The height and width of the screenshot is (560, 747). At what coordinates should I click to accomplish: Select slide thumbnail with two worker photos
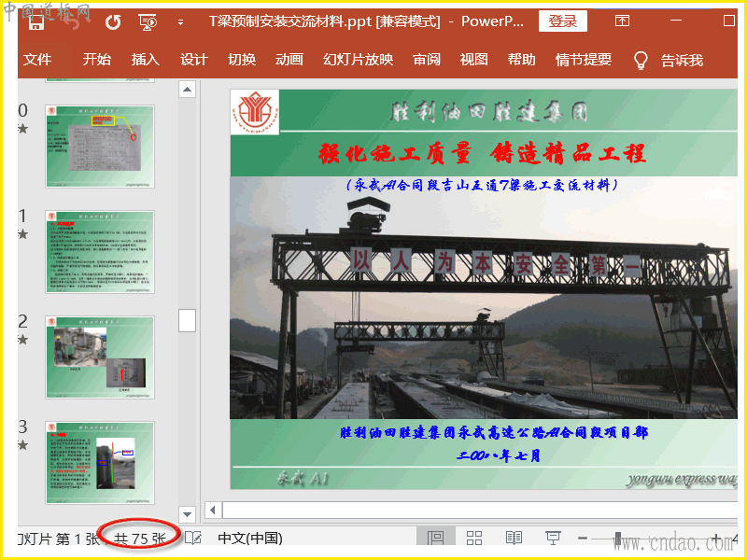[100, 357]
